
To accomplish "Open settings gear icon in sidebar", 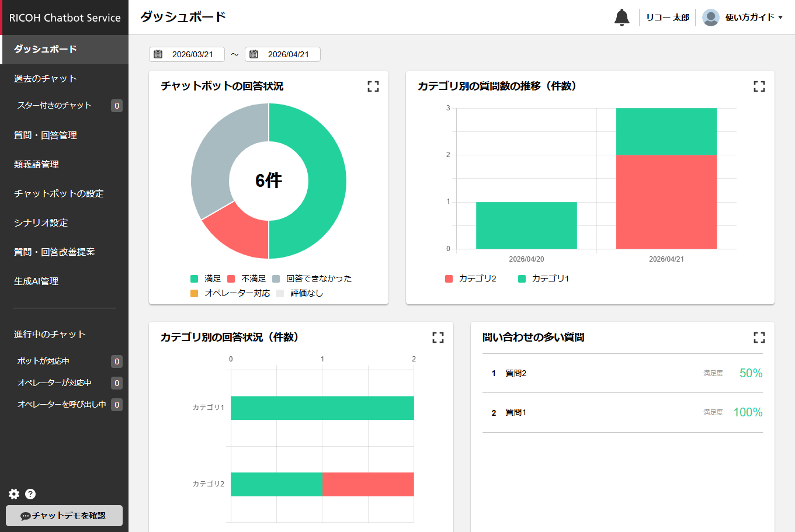I will coord(14,494).
